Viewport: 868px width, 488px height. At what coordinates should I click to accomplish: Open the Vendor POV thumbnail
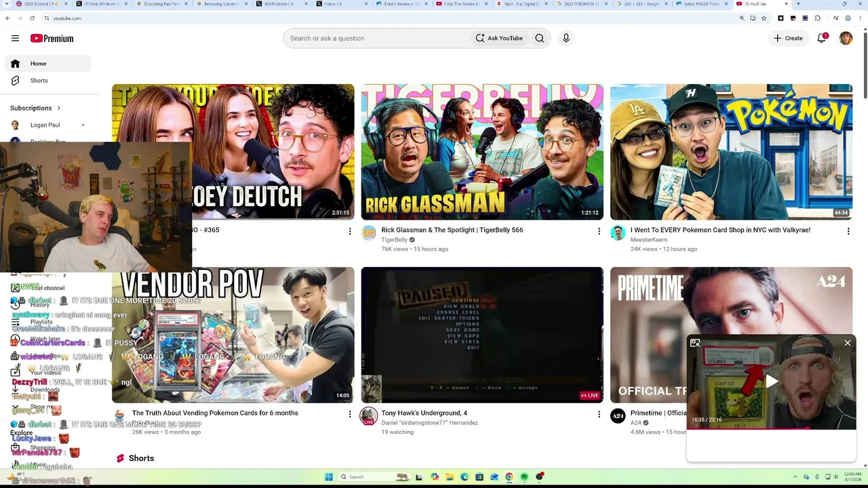click(x=233, y=335)
